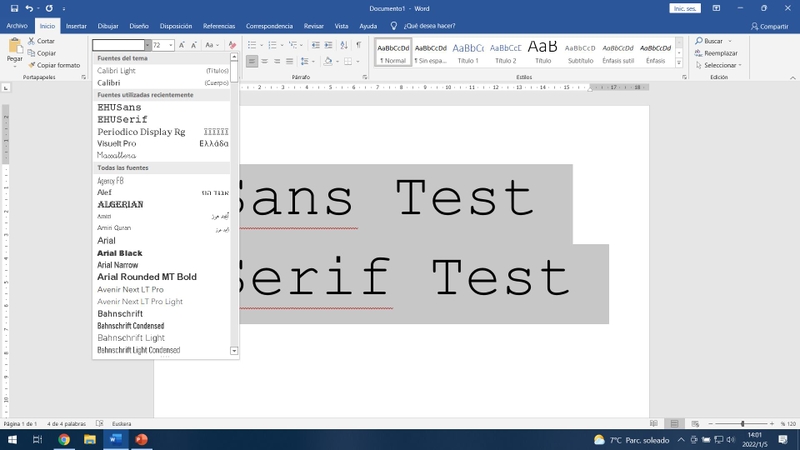Image resolution: width=800 pixels, height=450 pixels.
Task: Decrease font size with the smaller A icon
Action: 194,45
